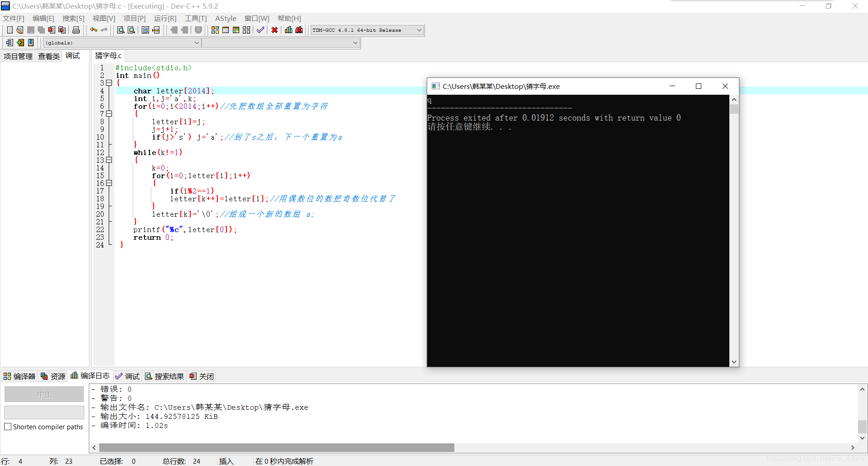Switch to the 调试 bottom tab
Screen dimensions: 868x466
click(x=128, y=376)
